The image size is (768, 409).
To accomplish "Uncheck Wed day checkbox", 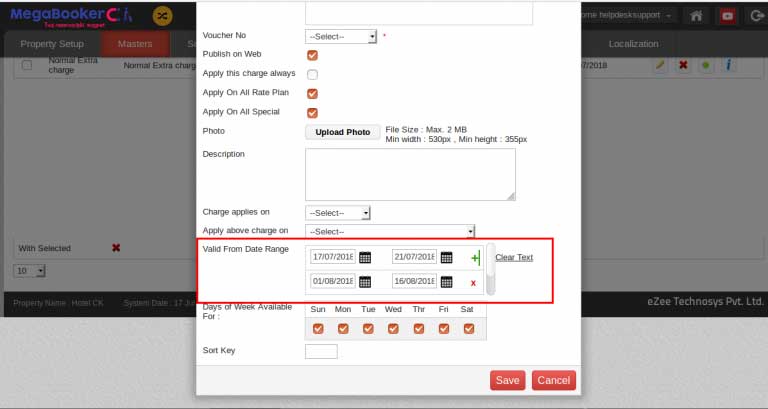I will tap(393, 329).
